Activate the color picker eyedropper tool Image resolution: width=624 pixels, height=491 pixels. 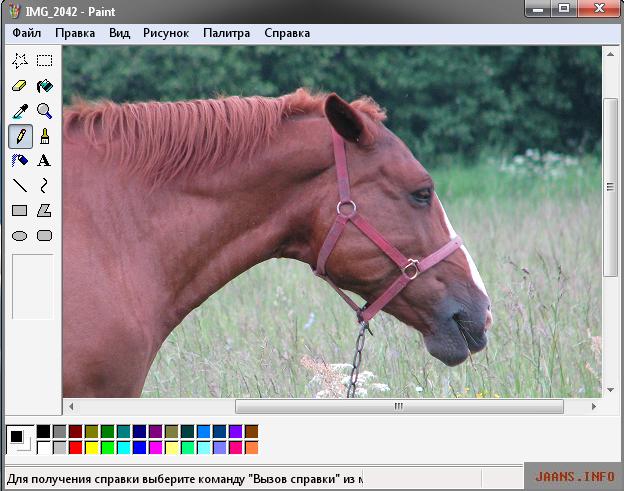(x=19, y=111)
